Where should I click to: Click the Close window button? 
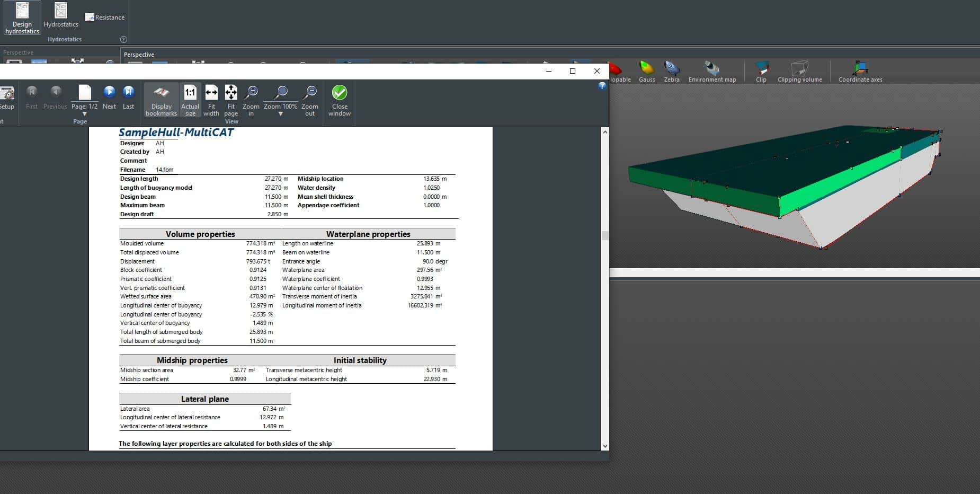340,100
